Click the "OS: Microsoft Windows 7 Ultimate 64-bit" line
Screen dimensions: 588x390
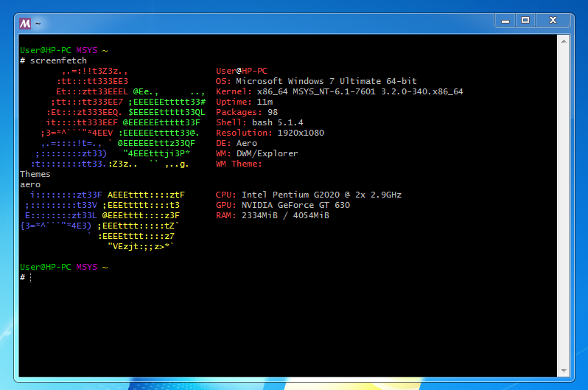[x=316, y=81]
